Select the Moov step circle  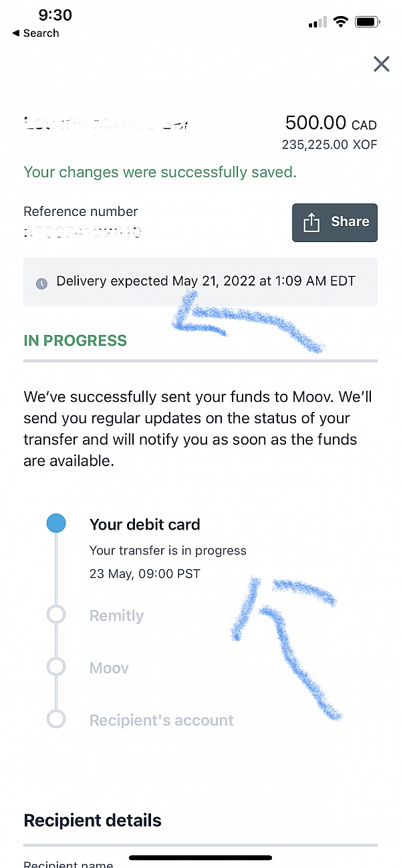56,667
